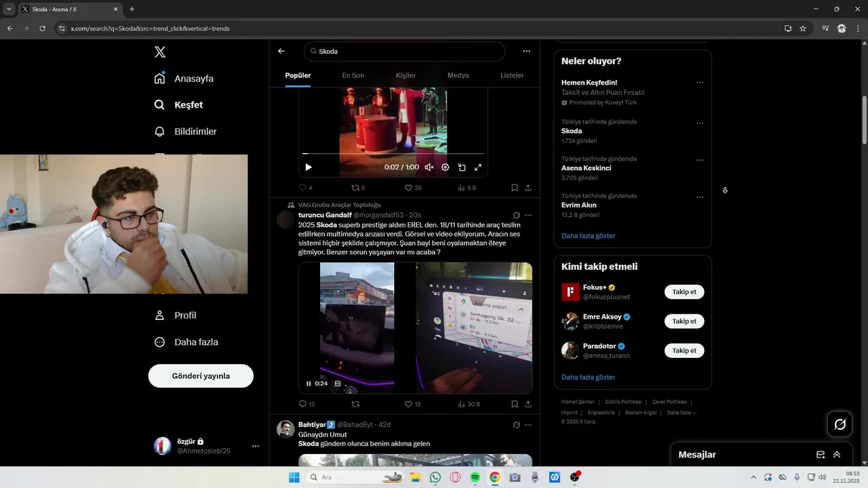Click the Windows Start button
Viewport: 868px width, 488px height.
(x=294, y=477)
